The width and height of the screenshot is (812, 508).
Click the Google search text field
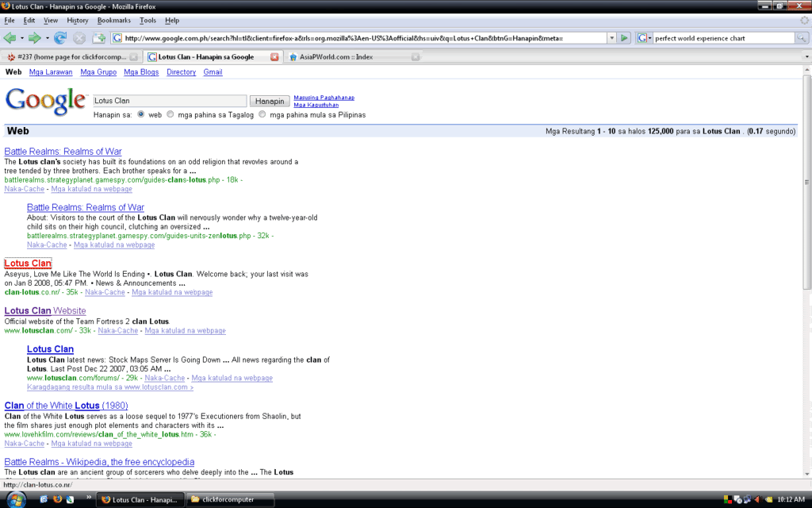[x=169, y=102]
